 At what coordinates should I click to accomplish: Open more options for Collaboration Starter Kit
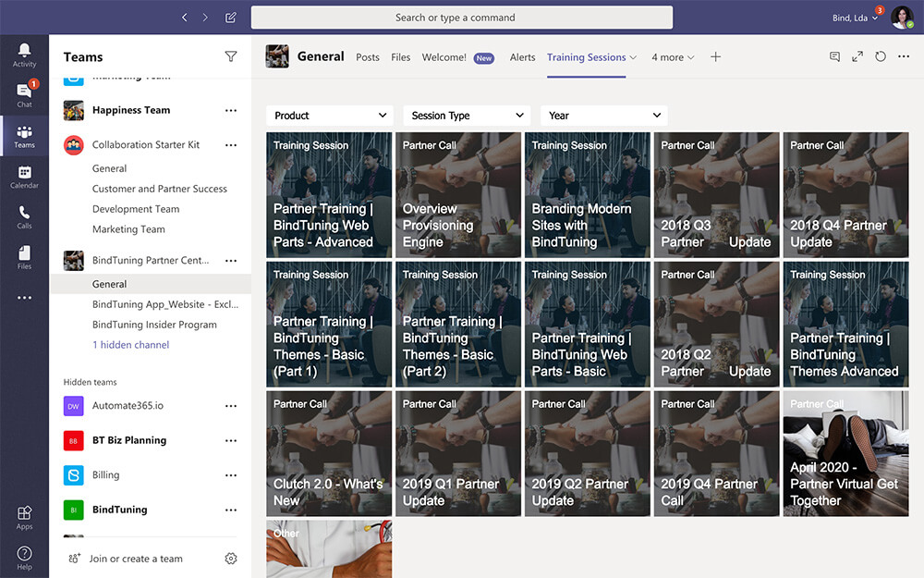[x=231, y=145]
